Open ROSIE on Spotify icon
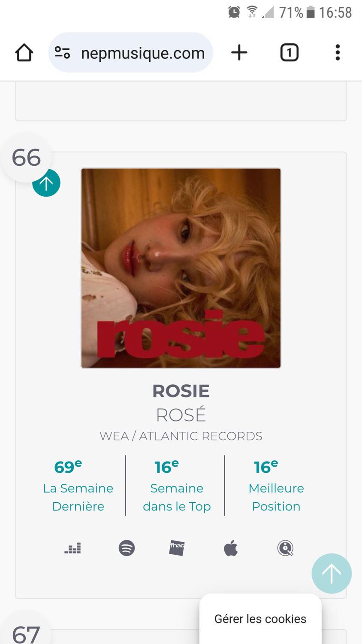The image size is (362, 644). coord(127,548)
